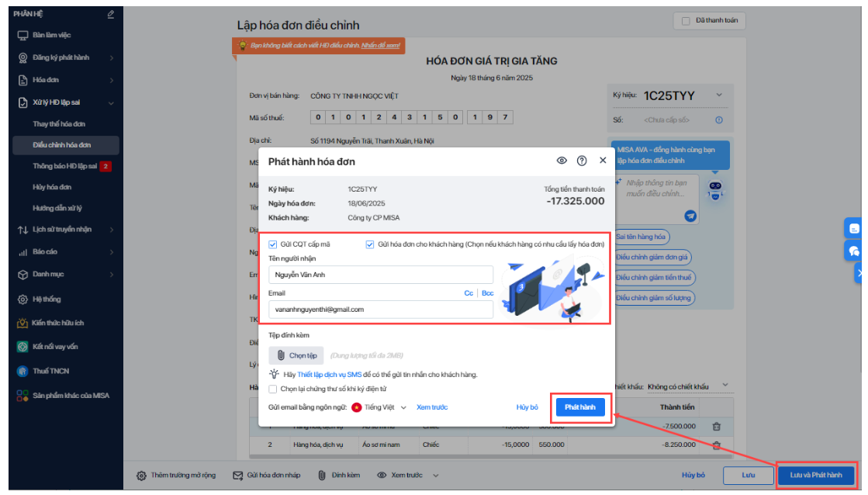Collapse Xử lý HĐ lập sai section
Viewport: 868px width, 495px height.
point(65,102)
